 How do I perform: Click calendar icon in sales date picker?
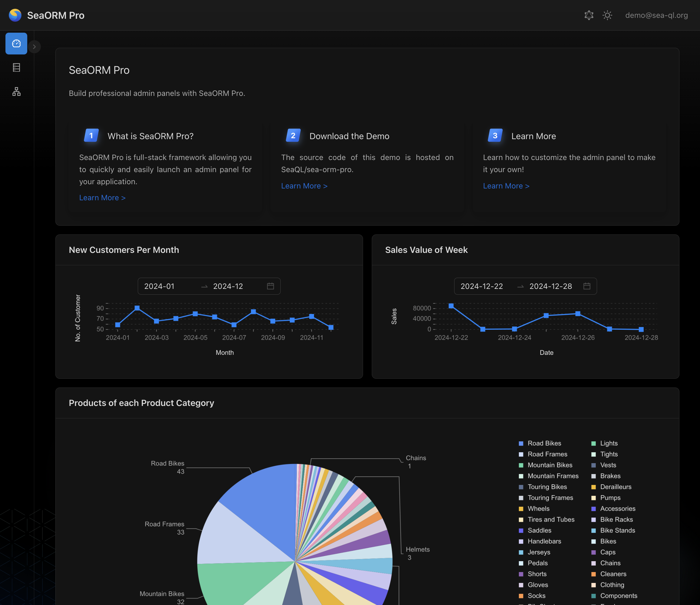pyautogui.click(x=586, y=286)
